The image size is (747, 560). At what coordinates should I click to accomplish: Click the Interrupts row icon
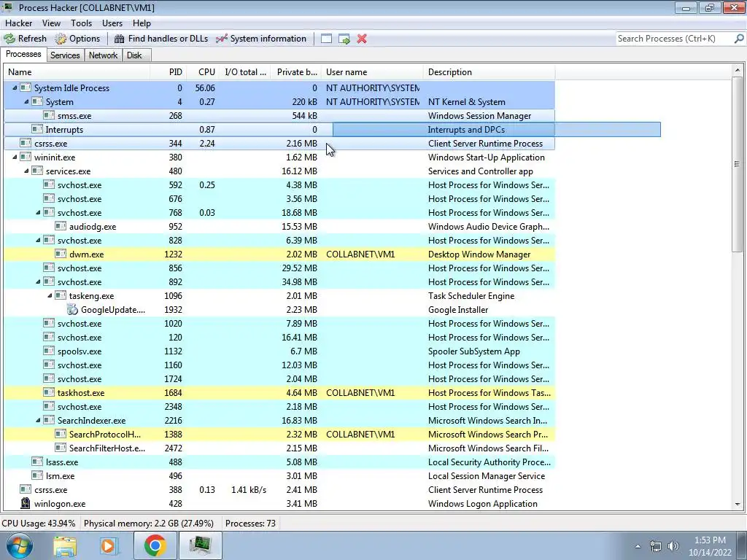tap(37, 129)
